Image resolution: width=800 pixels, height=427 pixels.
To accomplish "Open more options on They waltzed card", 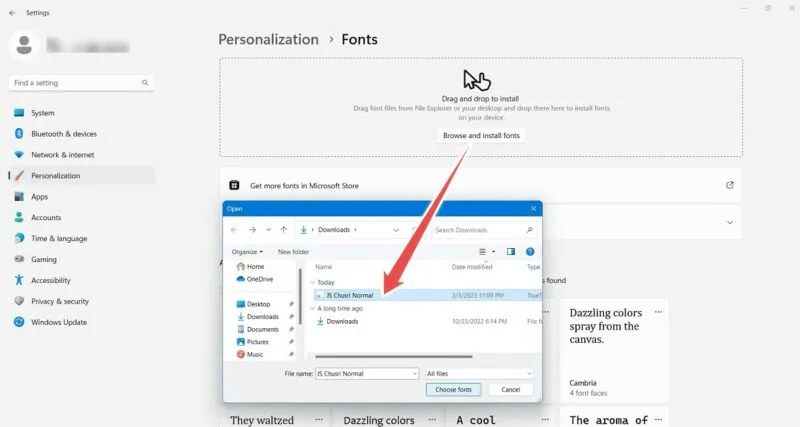I will [319, 419].
